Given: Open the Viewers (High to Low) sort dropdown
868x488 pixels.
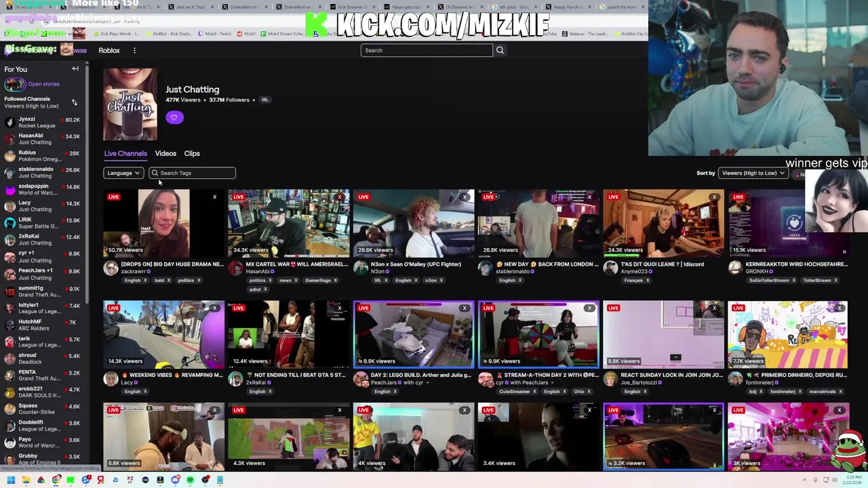Looking at the screenshot, I should (x=753, y=173).
